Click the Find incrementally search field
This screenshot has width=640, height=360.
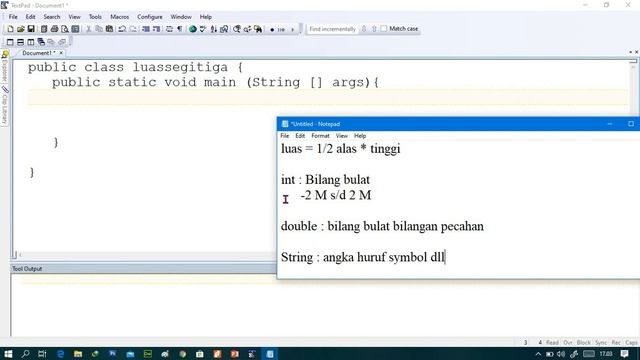coord(332,29)
